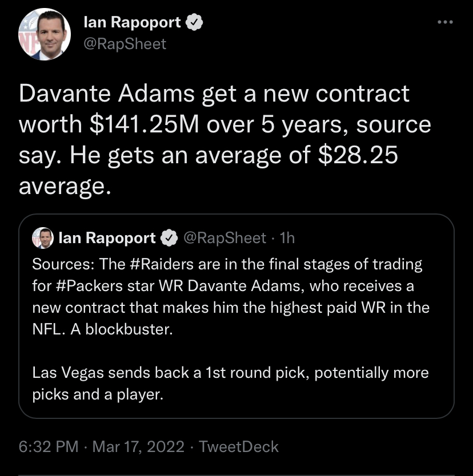The width and height of the screenshot is (473, 476).
Task: Open the #Packers hashtag
Action: (x=89, y=286)
